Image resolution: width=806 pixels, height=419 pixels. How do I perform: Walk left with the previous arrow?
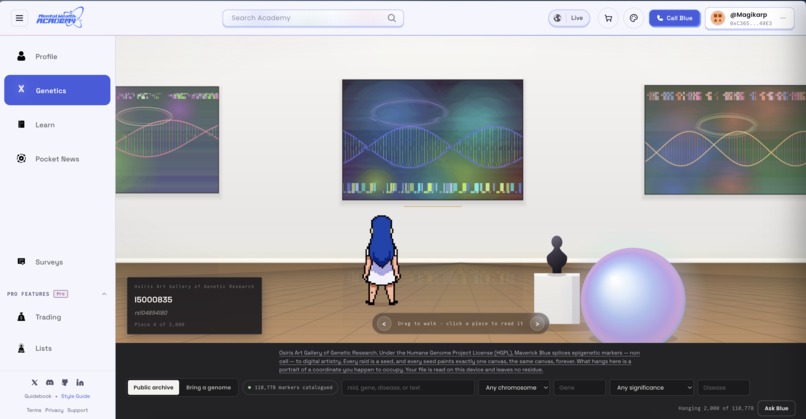[383, 324]
